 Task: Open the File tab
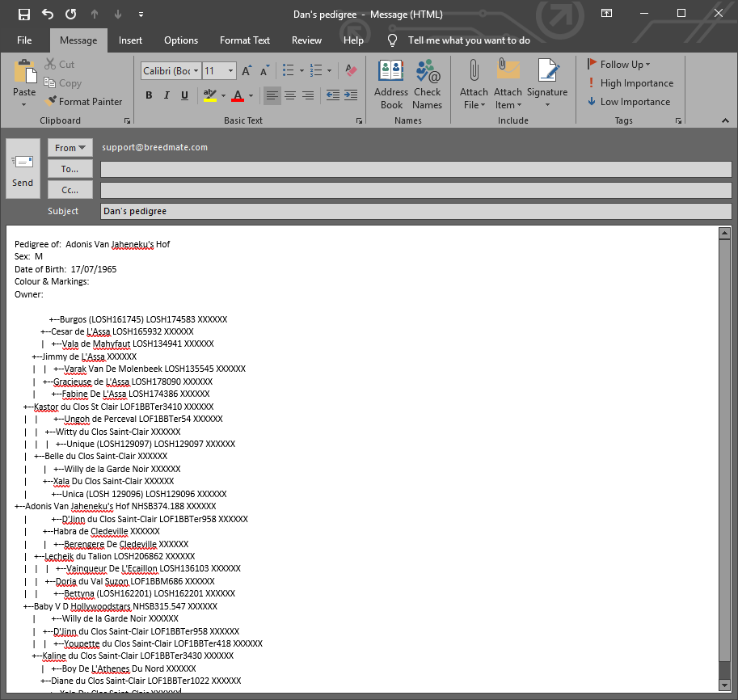pyautogui.click(x=24, y=40)
